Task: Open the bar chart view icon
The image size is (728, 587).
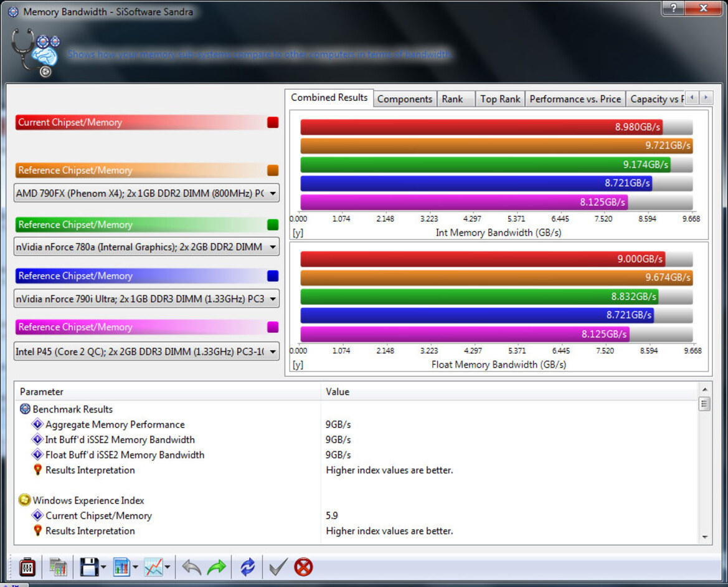Action: point(121,567)
